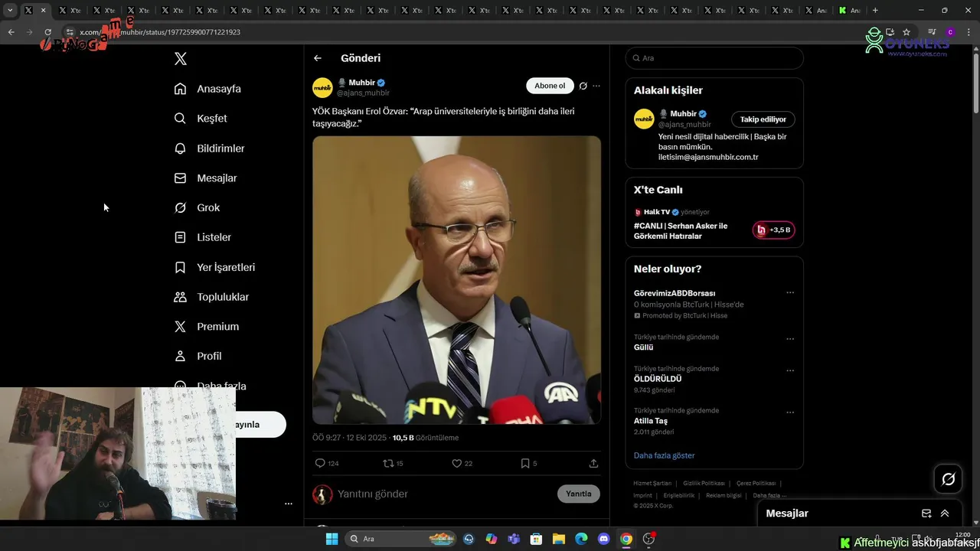The image size is (980, 551).
Task: Click the Takip ediliyor button
Action: click(763, 119)
